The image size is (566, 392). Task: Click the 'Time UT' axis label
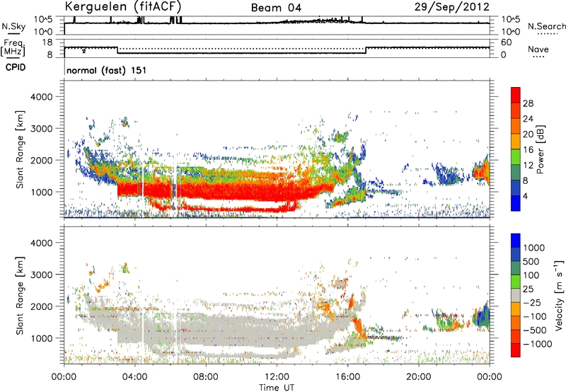pos(277,388)
